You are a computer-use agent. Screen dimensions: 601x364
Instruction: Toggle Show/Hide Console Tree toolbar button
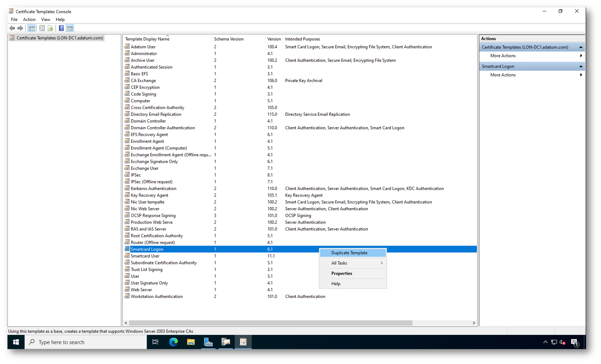(32, 28)
